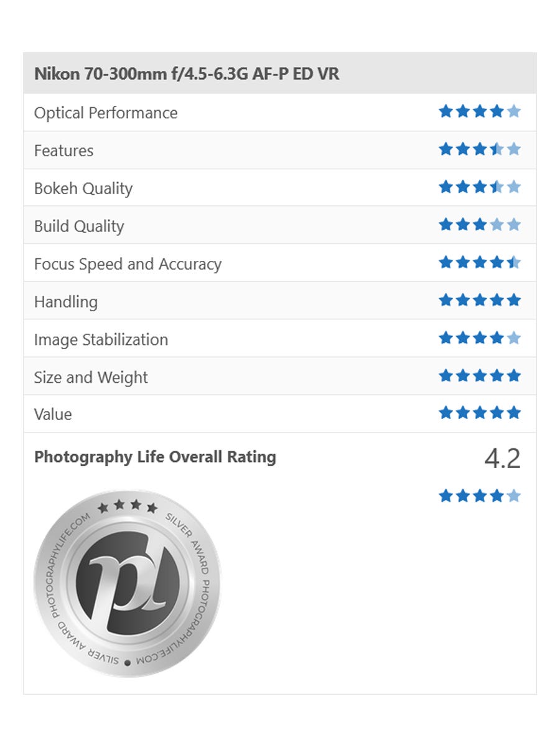The image size is (560, 747).
Task: Click the Size and Weight stars
Action: coord(479,376)
